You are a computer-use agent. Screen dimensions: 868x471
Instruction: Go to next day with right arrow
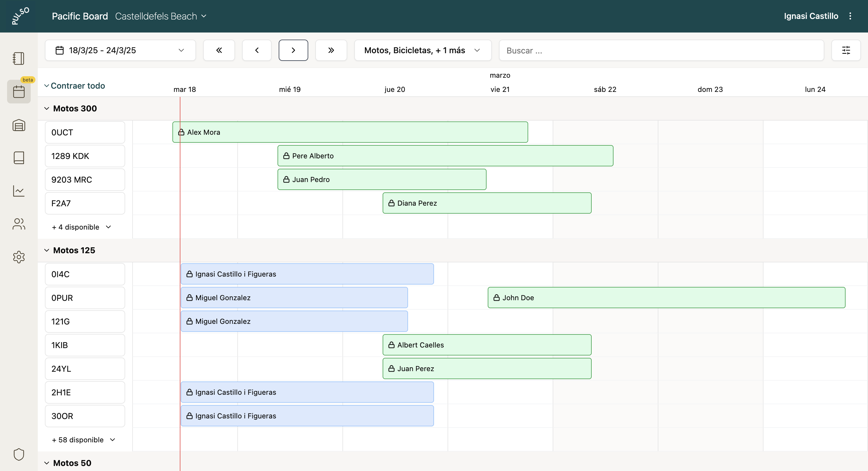[x=293, y=50]
